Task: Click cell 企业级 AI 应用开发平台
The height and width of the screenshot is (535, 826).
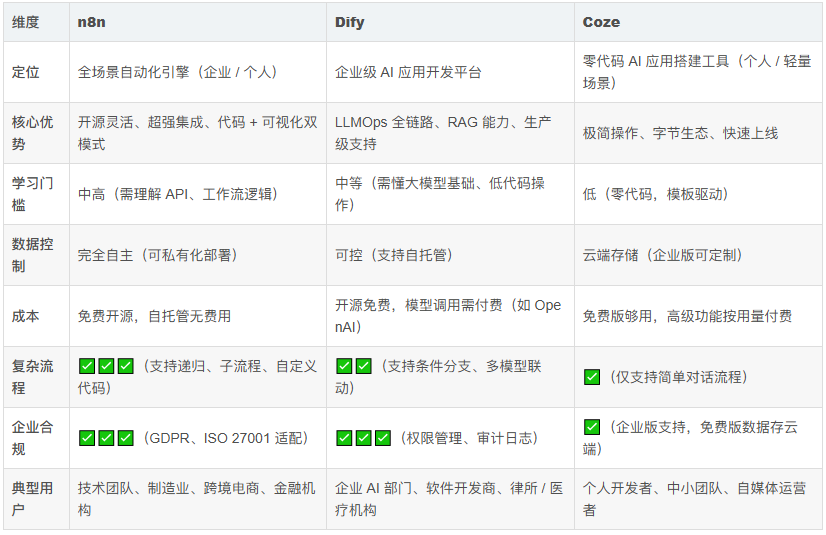Action: [x=450, y=72]
